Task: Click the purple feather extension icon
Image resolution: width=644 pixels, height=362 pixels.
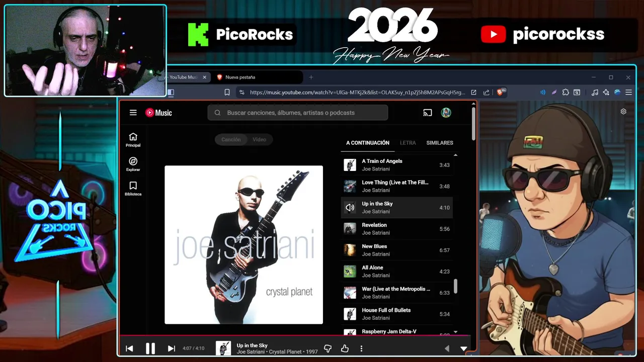Action: [554, 93]
